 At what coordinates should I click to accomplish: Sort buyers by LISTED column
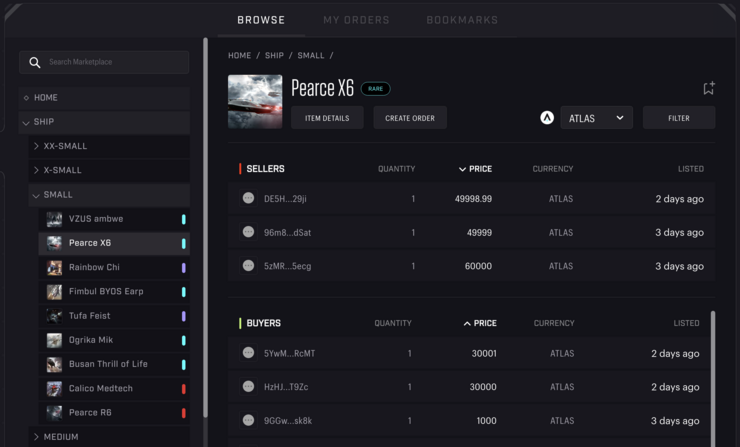point(686,323)
